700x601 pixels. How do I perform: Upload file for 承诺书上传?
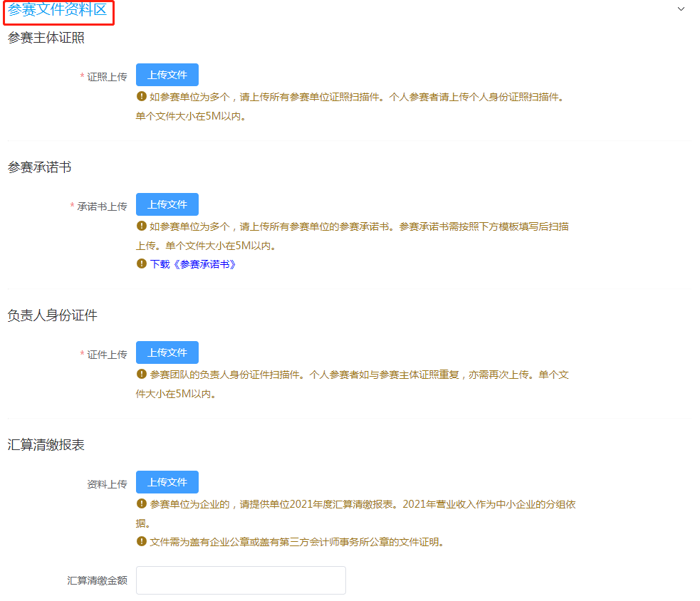[167, 204]
